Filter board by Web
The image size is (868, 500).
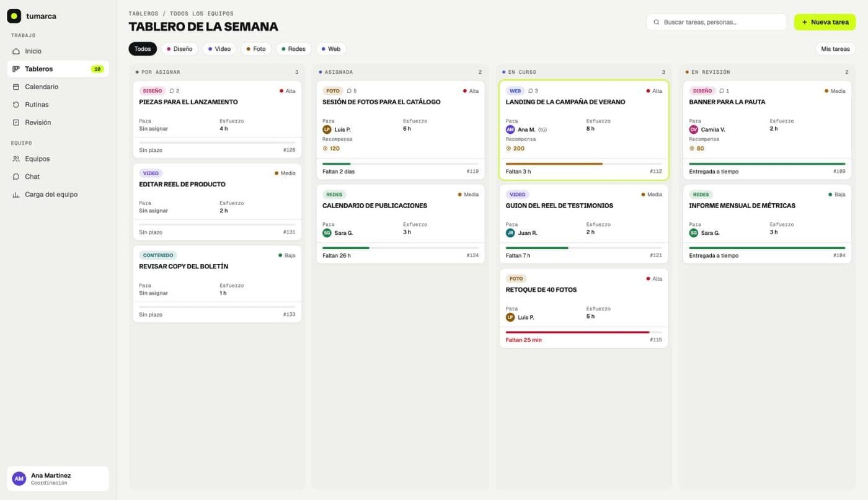(x=330, y=49)
